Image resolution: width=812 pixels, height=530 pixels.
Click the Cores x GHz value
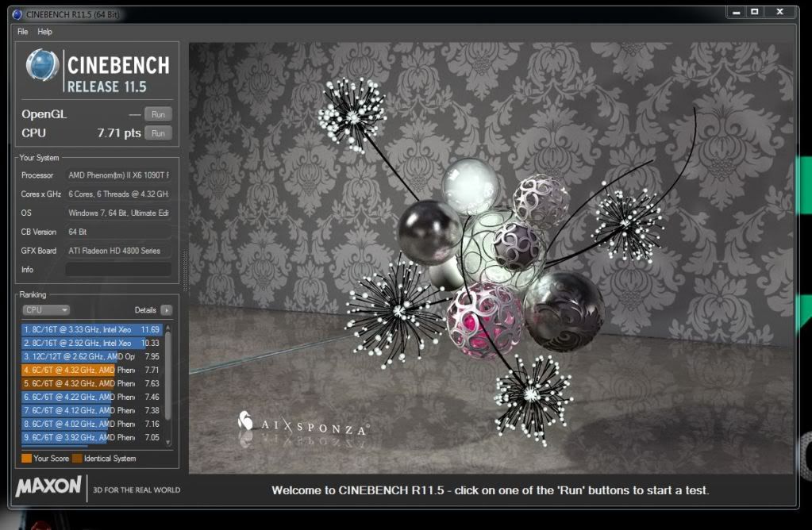click(x=118, y=194)
